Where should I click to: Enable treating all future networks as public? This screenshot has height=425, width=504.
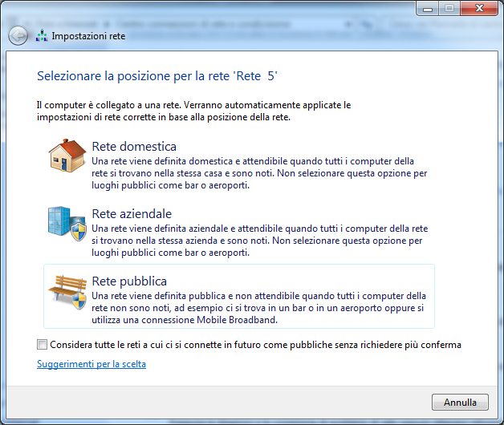42,345
